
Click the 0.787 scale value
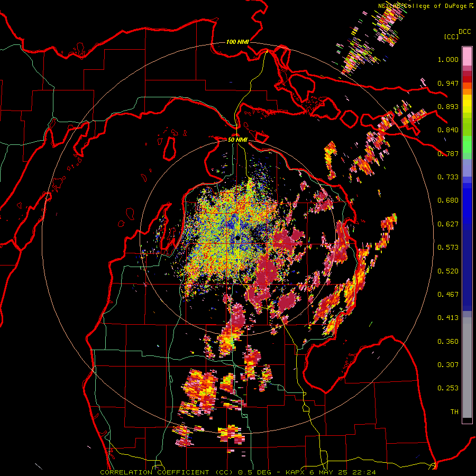point(448,153)
